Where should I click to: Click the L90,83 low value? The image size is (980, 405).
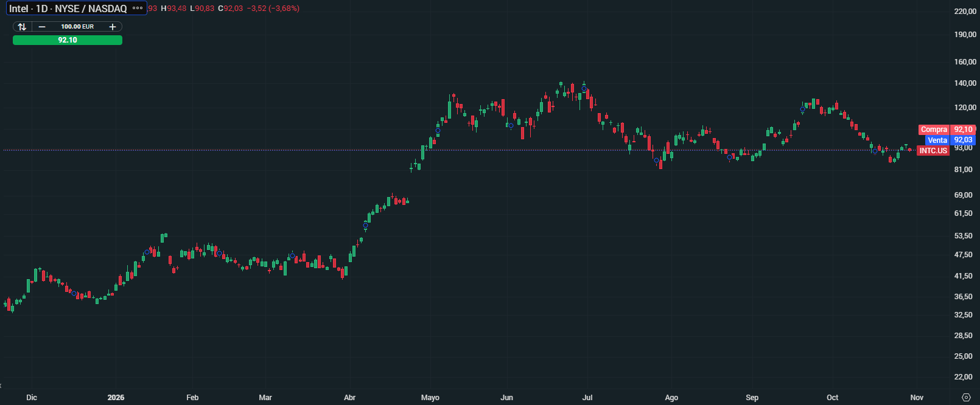[x=202, y=9]
